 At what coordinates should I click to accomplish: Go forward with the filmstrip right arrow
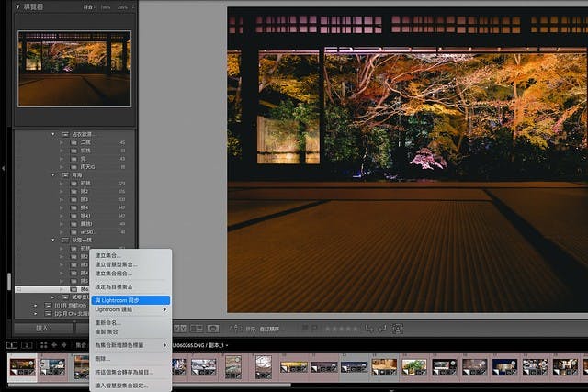[62, 345]
